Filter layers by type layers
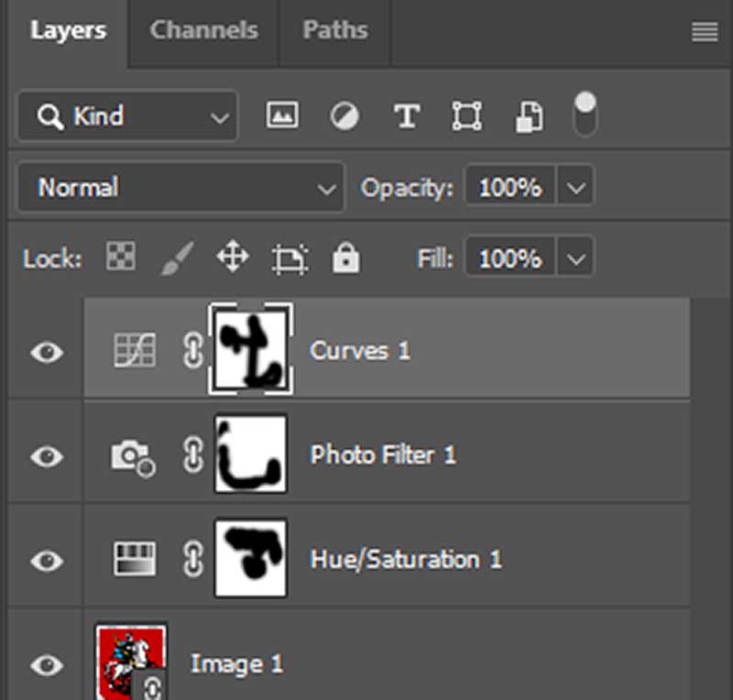Viewport: 733px width, 700px height. point(406,115)
